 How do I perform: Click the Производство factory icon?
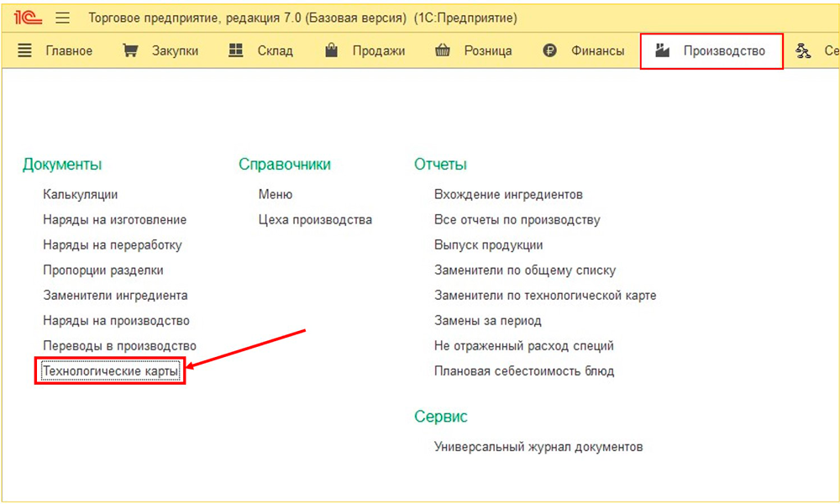663,50
